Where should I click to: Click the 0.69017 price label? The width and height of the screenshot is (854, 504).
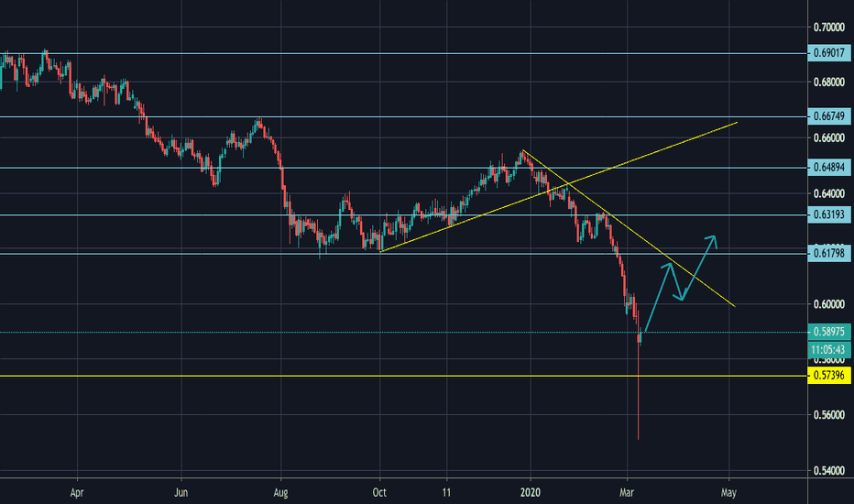tap(829, 53)
